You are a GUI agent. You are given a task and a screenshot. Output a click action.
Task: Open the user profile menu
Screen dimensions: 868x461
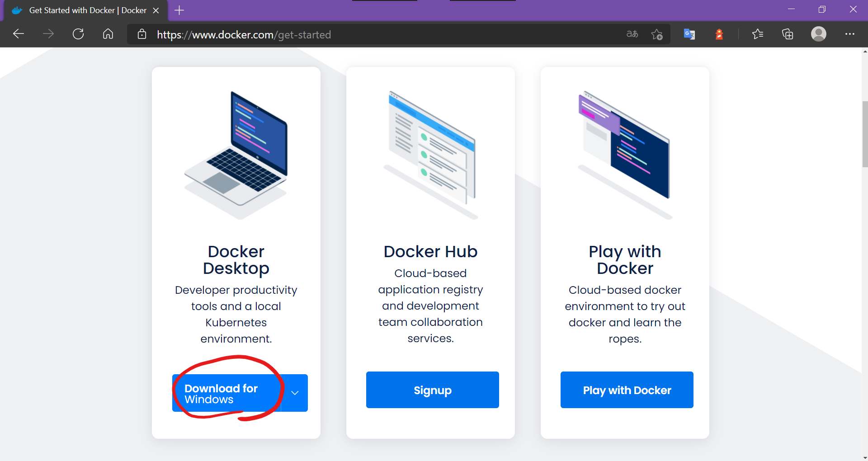pyautogui.click(x=819, y=34)
